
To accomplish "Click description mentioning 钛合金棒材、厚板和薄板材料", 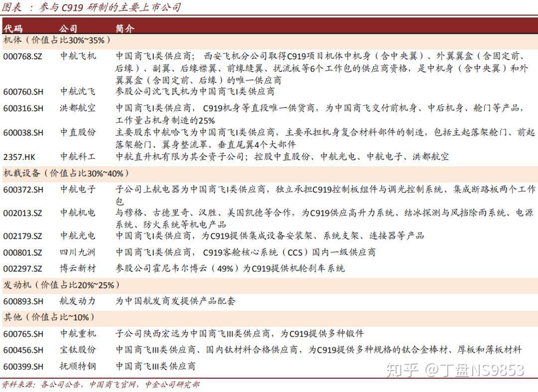I will pyautogui.click(x=318, y=350).
